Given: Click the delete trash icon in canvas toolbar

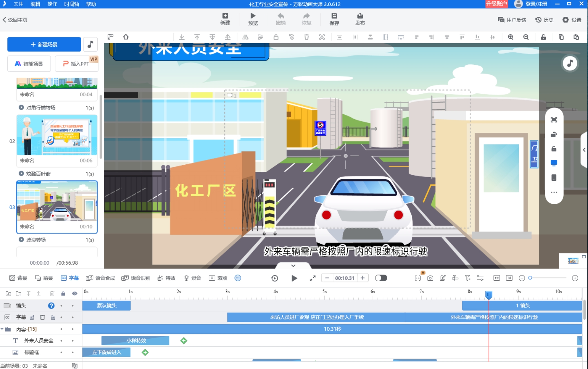Looking at the screenshot, I should [x=306, y=37].
